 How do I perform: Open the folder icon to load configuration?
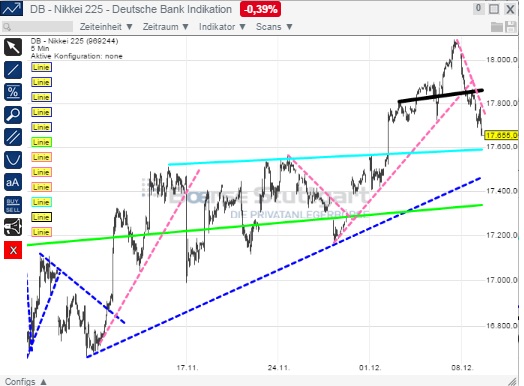pyautogui.click(x=497, y=27)
